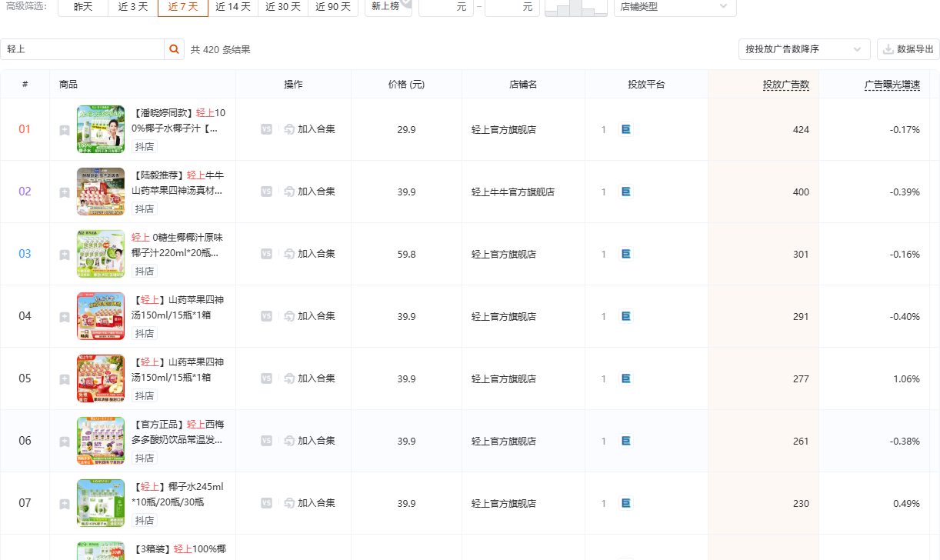Sort by the 广告曝光增速 column header
This screenshot has width=940, height=560.
coord(892,85)
